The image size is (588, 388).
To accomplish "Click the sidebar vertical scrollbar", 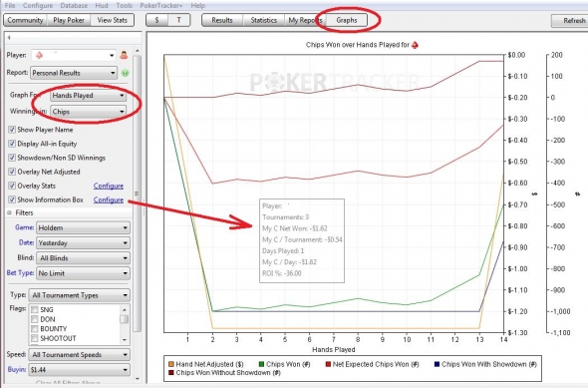I will coord(137,194).
